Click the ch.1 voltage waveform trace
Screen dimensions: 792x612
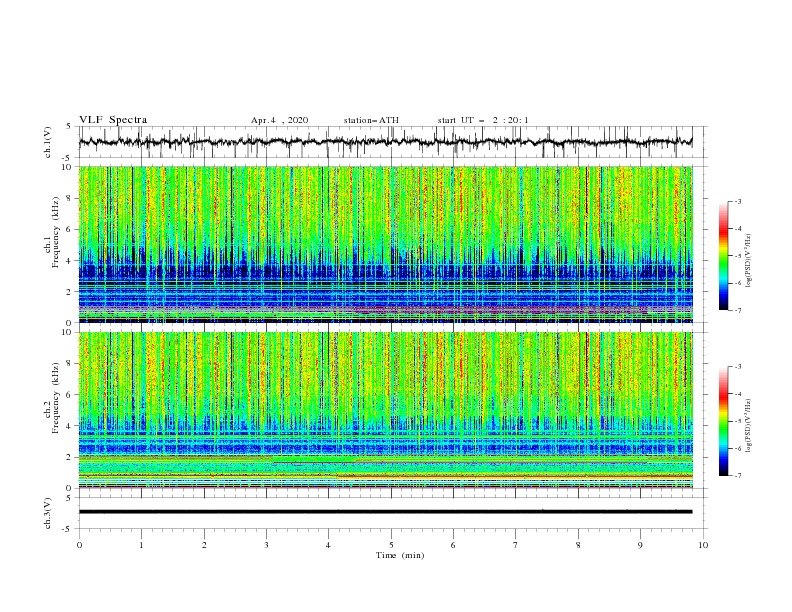(385, 142)
